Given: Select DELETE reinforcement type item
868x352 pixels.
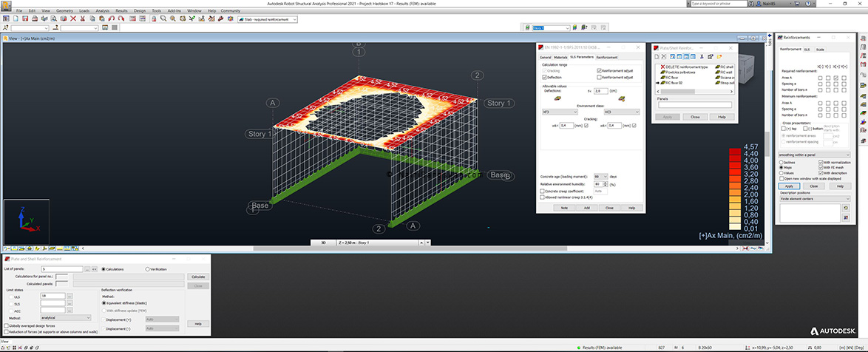Looking at the screenshot, I should 684,67.
